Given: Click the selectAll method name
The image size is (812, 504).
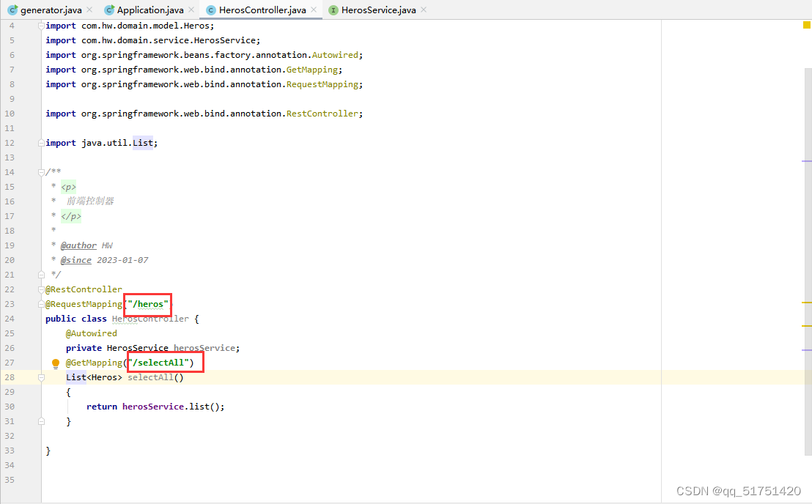Looking at the screenshot, I should point(150,377).
